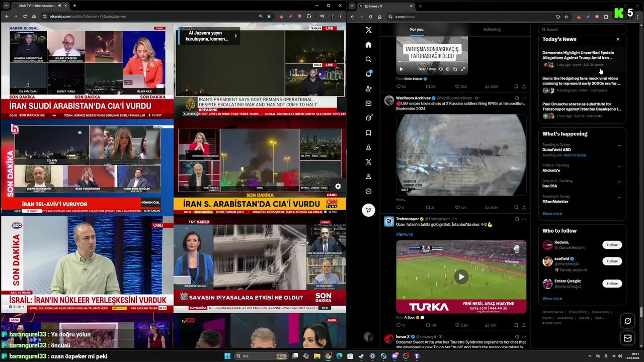Open Bookmarks in X sidebar
Screen dimensions: 644x362
[368, 133]
